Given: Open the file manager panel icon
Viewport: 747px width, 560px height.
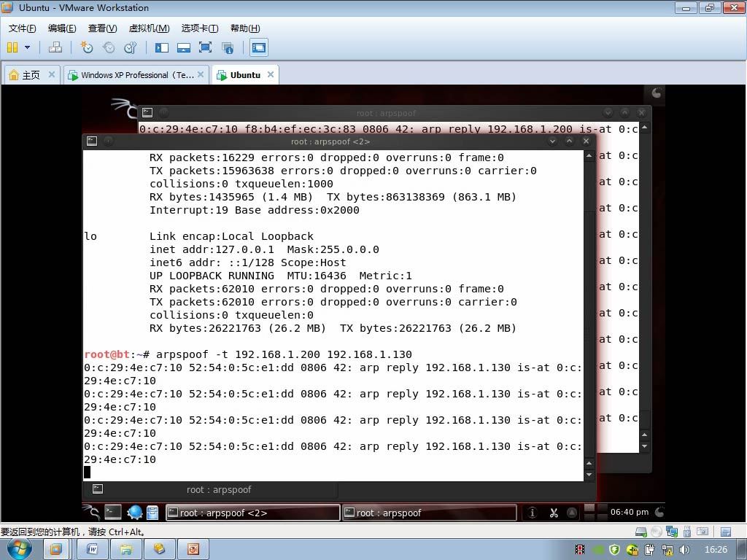Looking at the screenshot, I should click(x=152, y=513).
